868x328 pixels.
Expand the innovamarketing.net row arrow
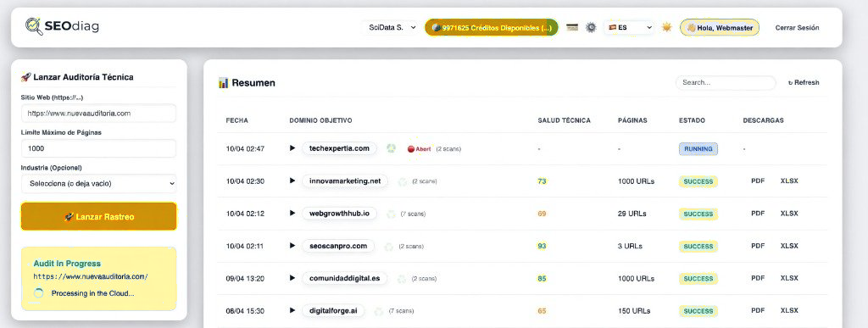point(292,181)
